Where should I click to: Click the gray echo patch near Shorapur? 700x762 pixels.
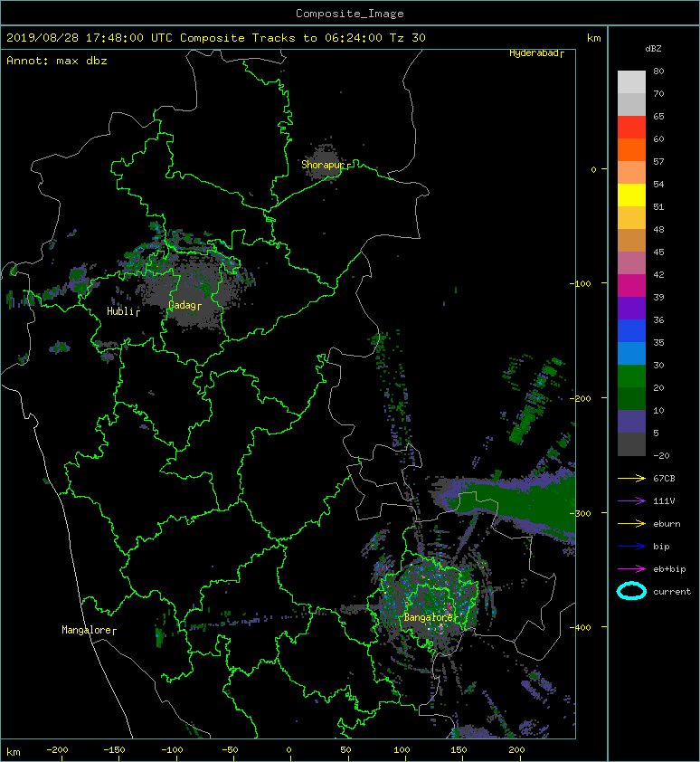click(x=325, y=163)
